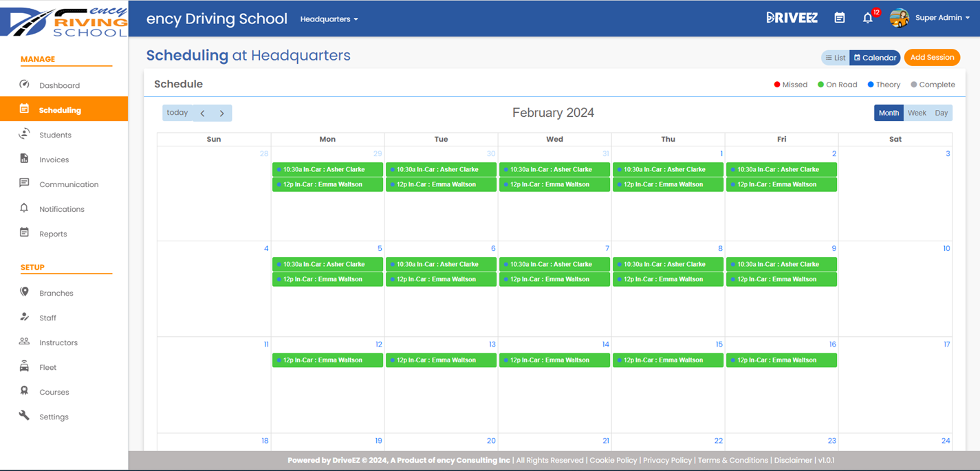Open notifications with the bell icon
This screenshot has width=980, height=471.
(867, 18)
